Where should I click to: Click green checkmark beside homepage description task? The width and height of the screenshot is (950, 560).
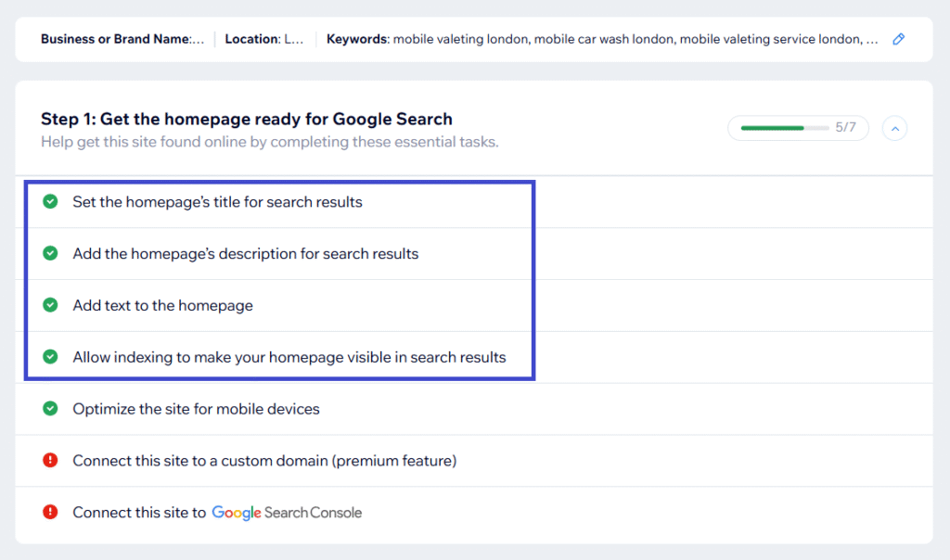50,253
